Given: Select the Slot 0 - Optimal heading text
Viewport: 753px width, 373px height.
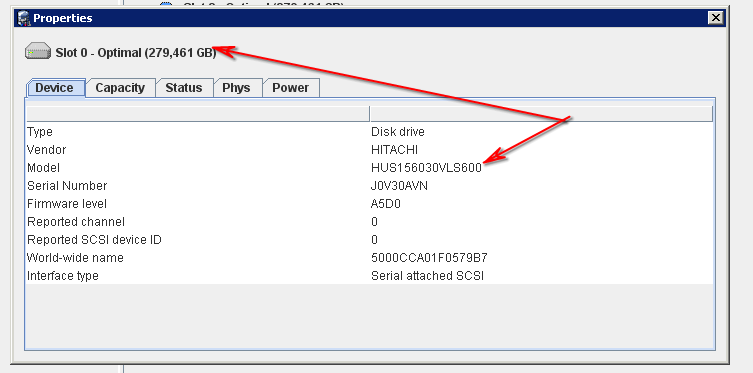Looking at the screenshot, I should (136, 53).
